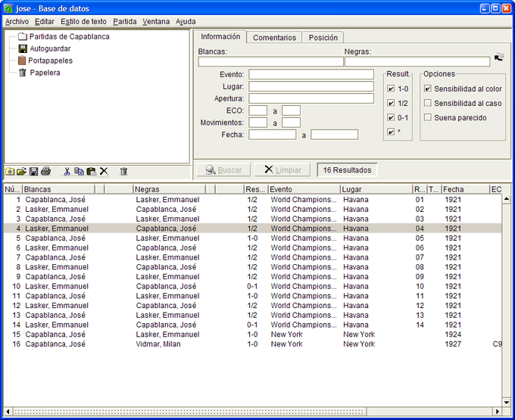Click the paste clipboard toolbar icon
The image size is (515, 420).
pyautogui.click(x=91, y=171)
